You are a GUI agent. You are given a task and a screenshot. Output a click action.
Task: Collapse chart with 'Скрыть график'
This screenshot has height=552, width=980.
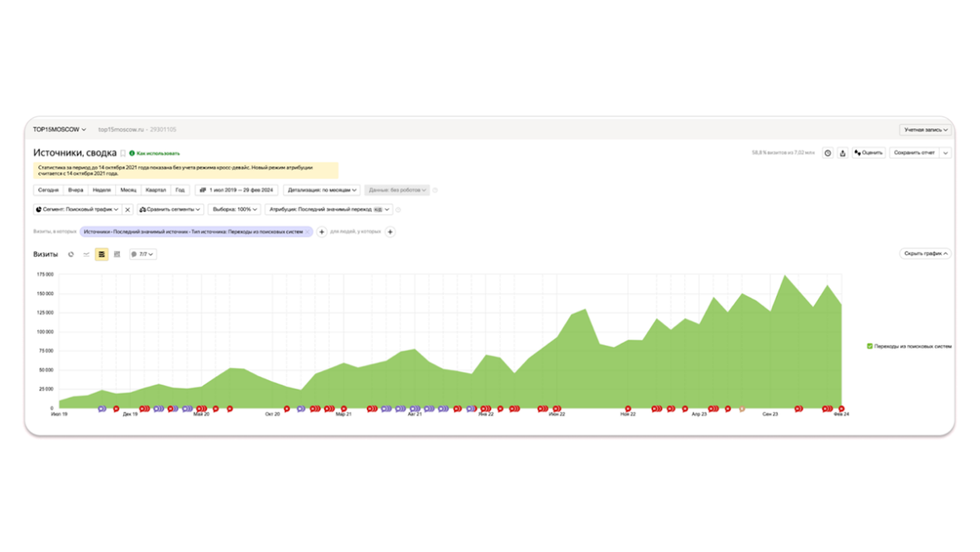tap(925, 253)
